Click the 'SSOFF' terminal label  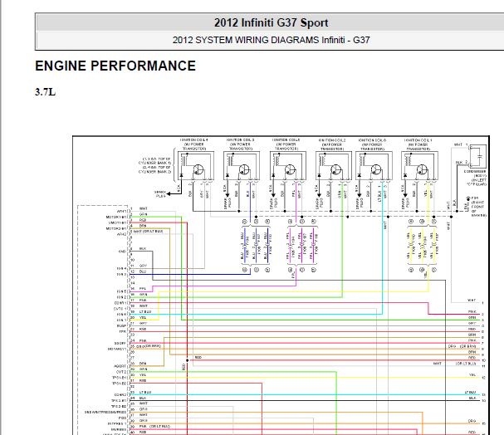[120, 344]
